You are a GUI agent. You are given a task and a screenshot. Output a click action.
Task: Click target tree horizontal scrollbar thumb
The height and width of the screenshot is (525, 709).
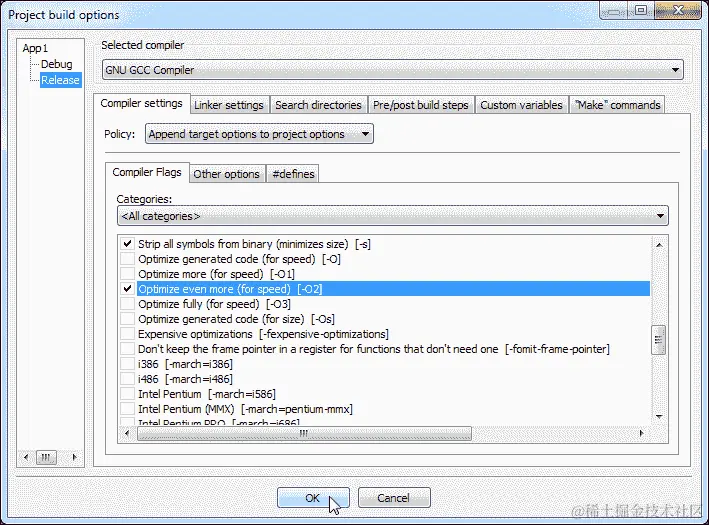(46, 457)
